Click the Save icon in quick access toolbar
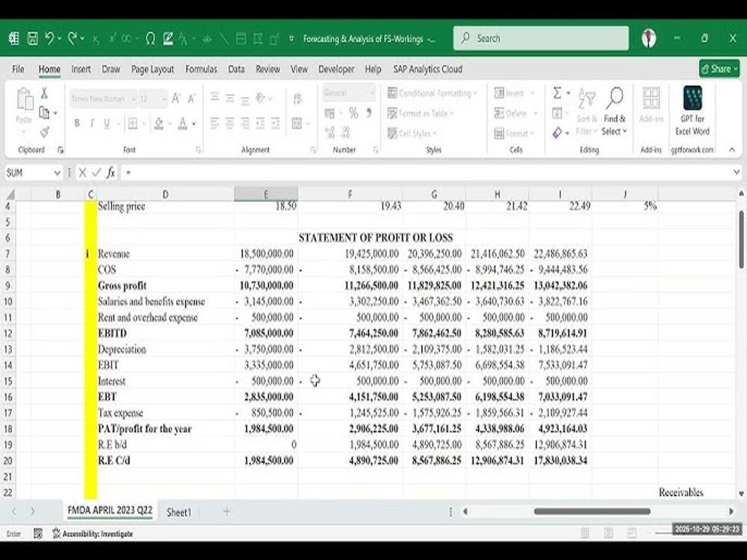This screenshot has width=747, height=560. point(32,39)
